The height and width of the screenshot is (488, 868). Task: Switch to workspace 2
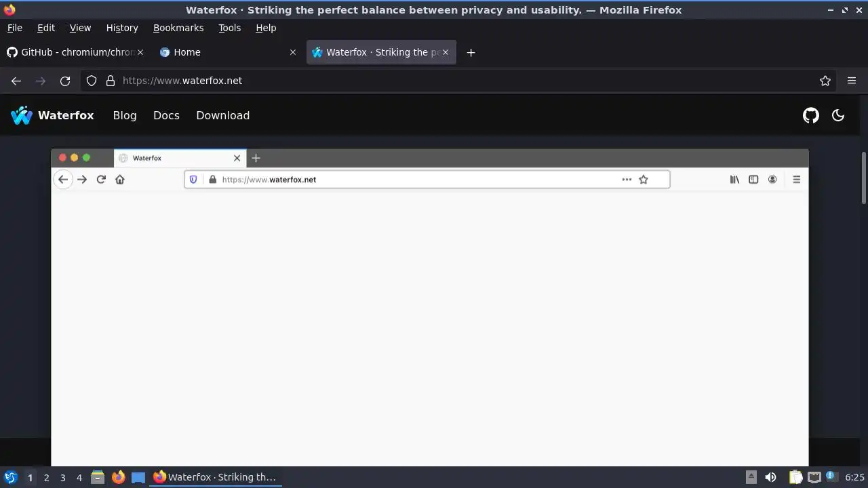[x=46, y=478]
